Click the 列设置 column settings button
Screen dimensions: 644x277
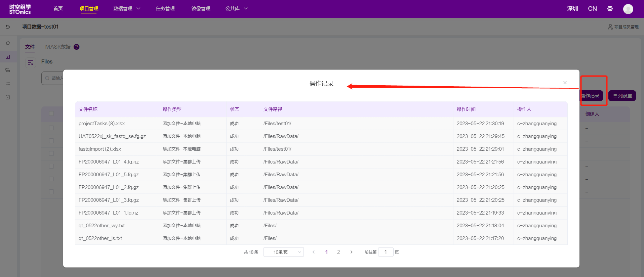[622, 96]
